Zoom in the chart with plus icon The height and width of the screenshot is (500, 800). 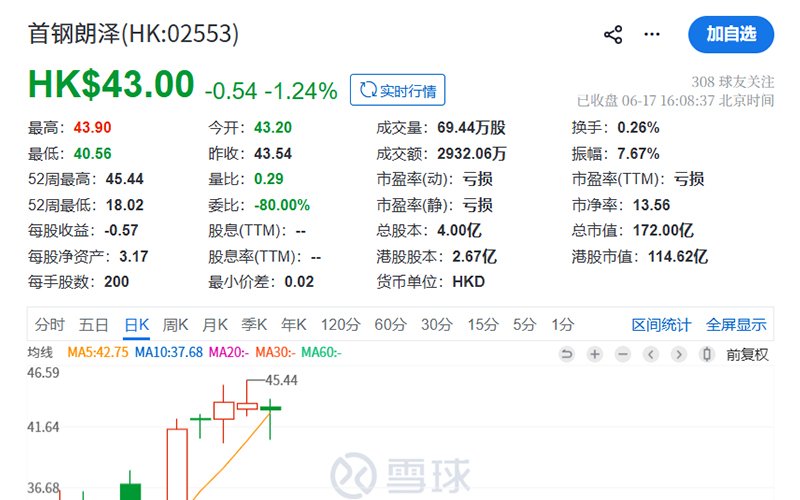(594, 354)
